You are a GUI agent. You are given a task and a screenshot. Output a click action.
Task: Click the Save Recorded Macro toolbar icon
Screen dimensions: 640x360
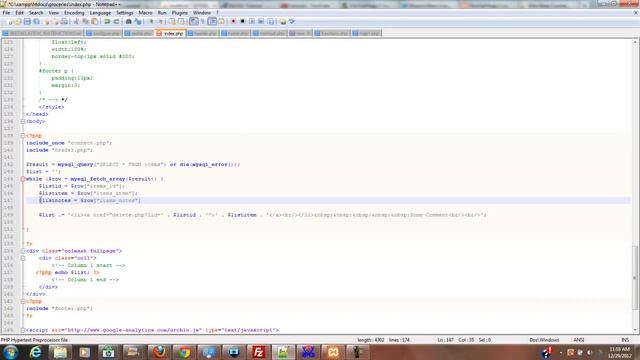click(270, 21)
